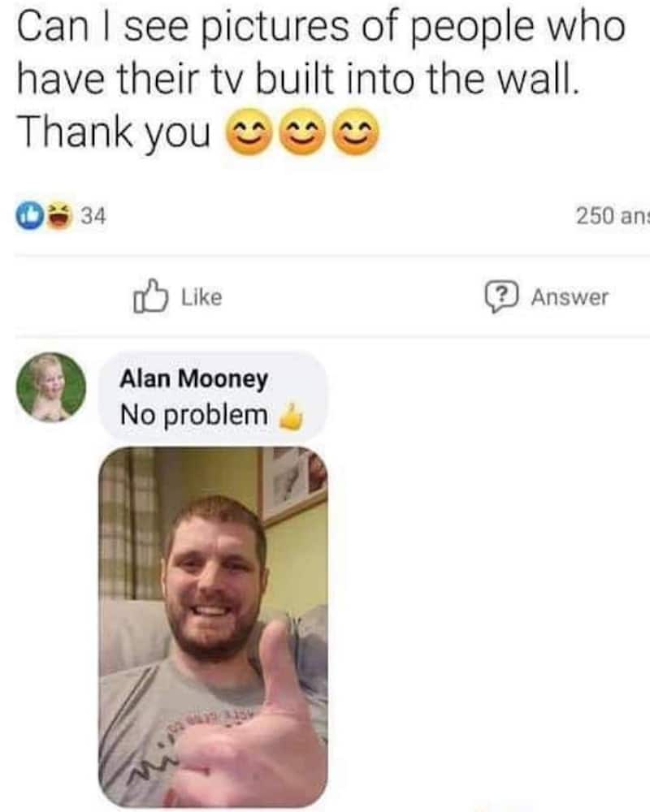View the 250 answers link
This screenshot has width=650, height=812.
(x=613, y=216)
